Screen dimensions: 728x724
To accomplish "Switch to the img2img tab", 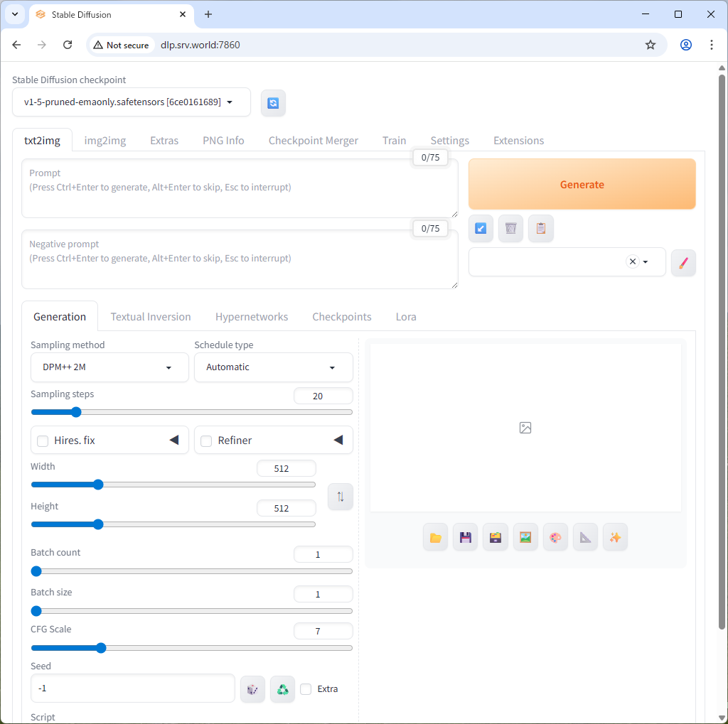I will (x=105, y=140).
